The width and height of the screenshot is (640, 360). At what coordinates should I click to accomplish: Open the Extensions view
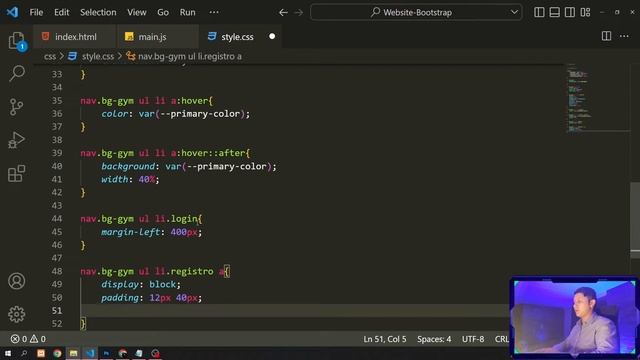(16, 173)
